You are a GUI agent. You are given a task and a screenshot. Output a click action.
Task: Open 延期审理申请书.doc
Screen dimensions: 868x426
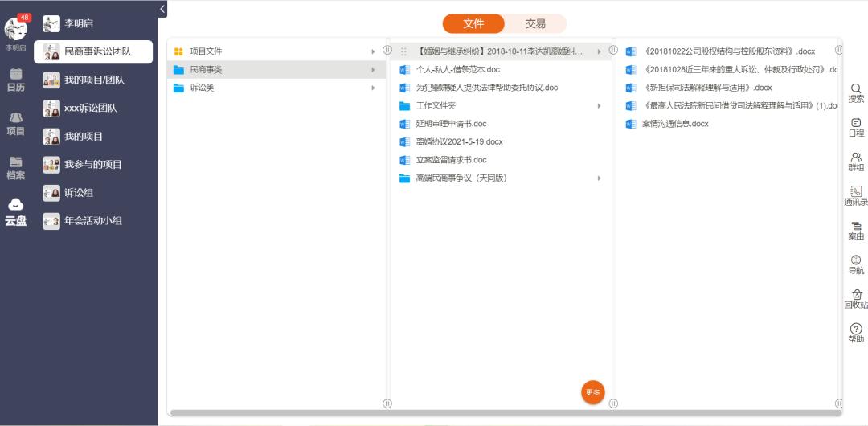[x=451, y=124]
